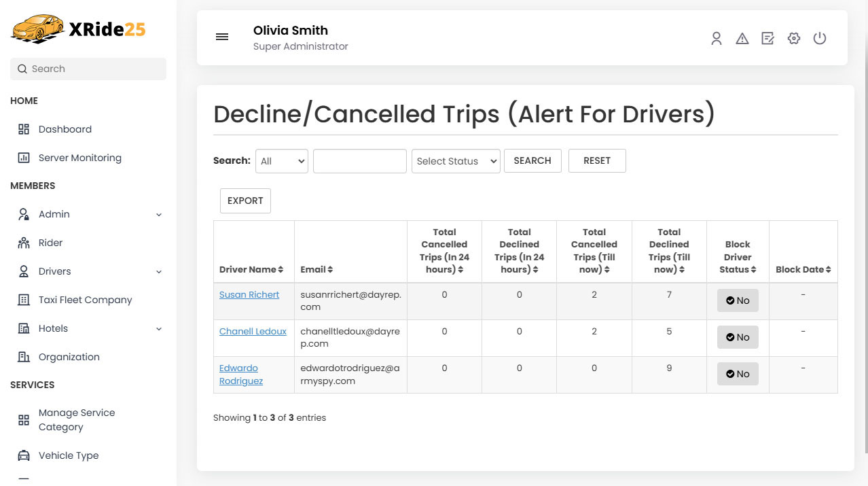868x486 pixels.
Task: Expand the Drivers menu chevron
Action: click(159, 272)
